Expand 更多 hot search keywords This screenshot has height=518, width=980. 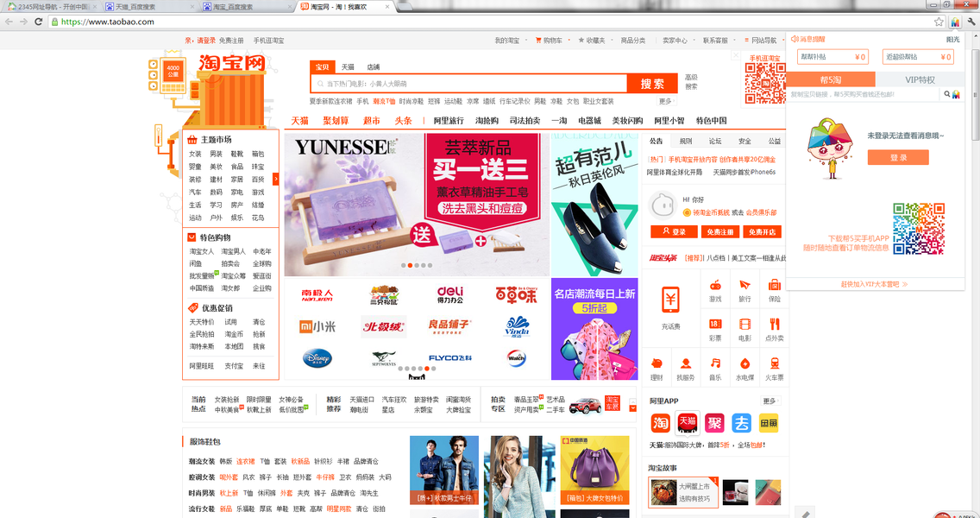pos(667,101)
